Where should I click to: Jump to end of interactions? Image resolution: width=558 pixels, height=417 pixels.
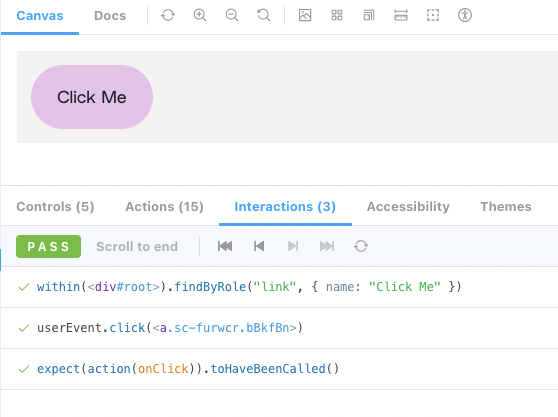tap(327, 246)
